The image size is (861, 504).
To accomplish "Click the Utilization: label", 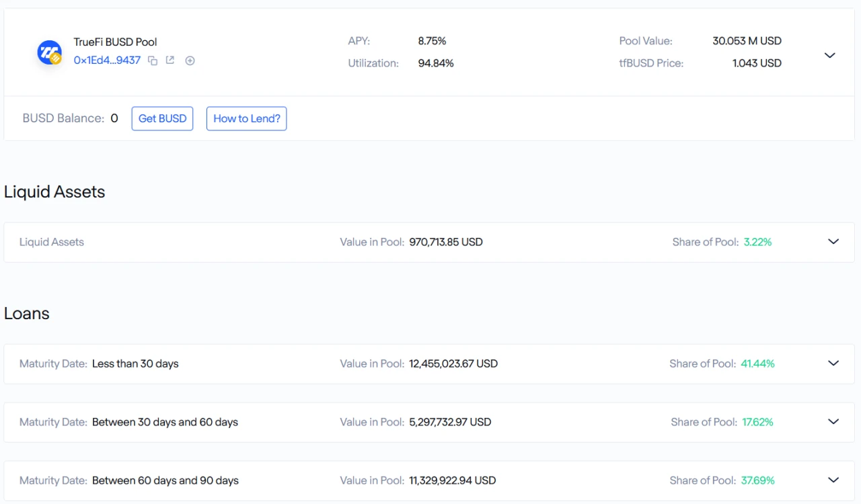I will tap(373, 63).
